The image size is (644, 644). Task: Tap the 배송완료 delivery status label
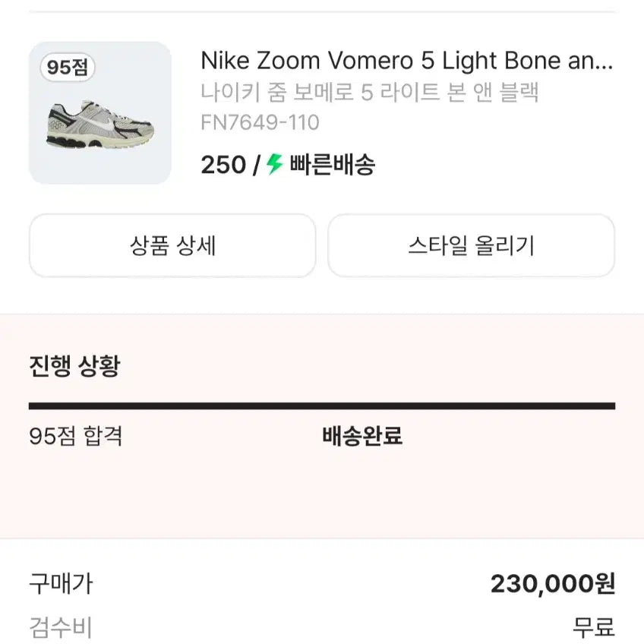pos(361,437)
